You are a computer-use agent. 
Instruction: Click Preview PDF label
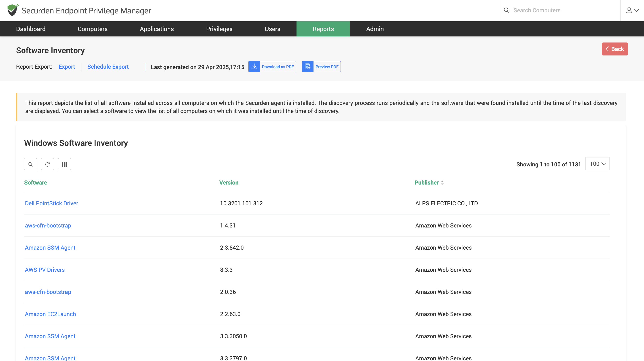pos(327,67)
